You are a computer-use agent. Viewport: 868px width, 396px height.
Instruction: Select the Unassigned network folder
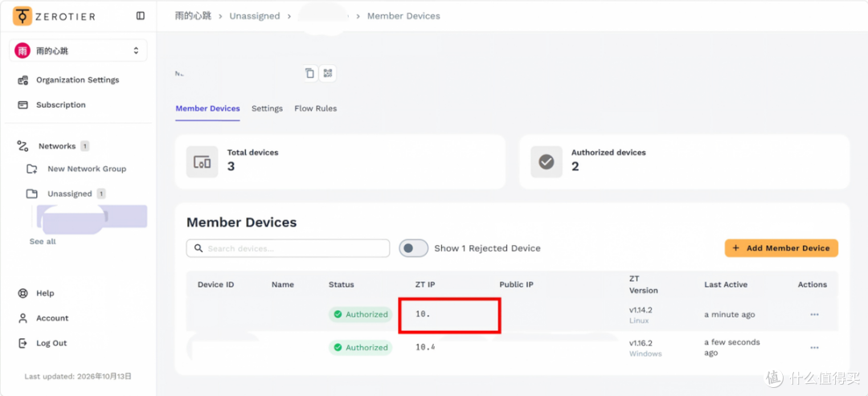[x=70, y=194]
